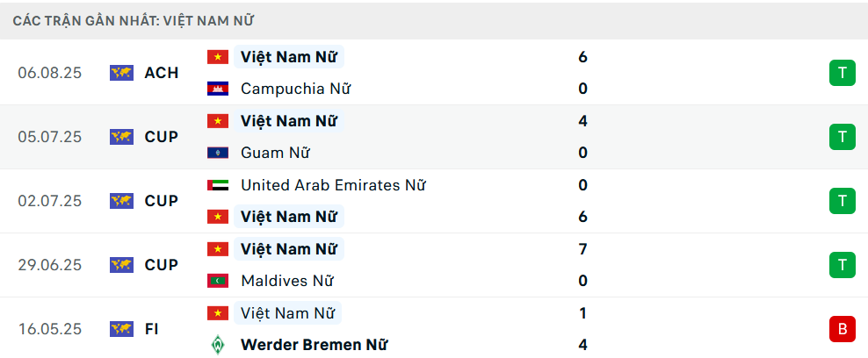Click the United Arab Emirates flag icon
Screen dimensions: 868x358
[217, 185]
